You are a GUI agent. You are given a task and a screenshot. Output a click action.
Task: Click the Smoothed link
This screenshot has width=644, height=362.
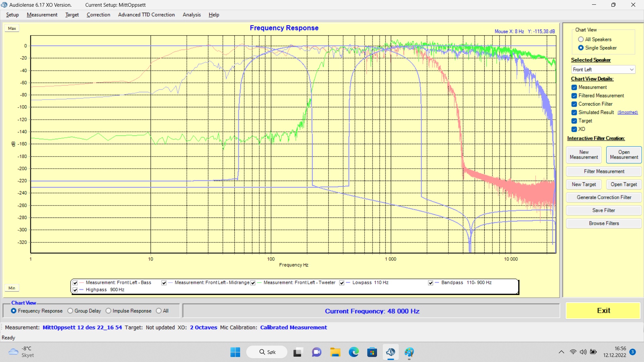coord(627,113)
